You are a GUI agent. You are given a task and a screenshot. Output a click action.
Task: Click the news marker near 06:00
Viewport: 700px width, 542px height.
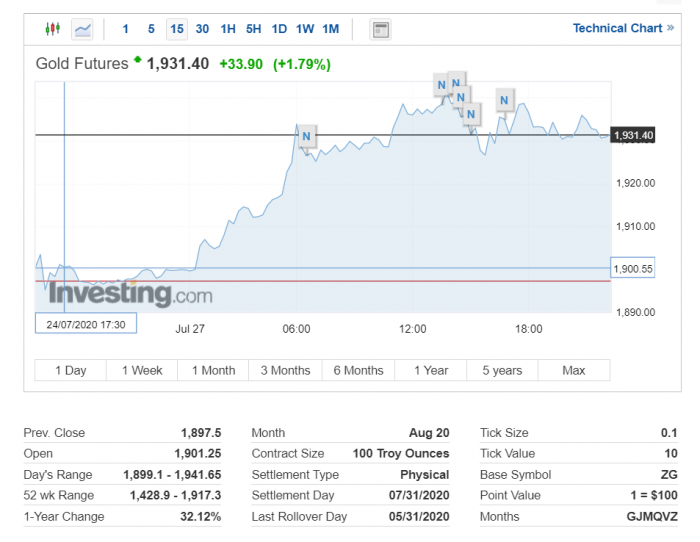tap(307, 136)
